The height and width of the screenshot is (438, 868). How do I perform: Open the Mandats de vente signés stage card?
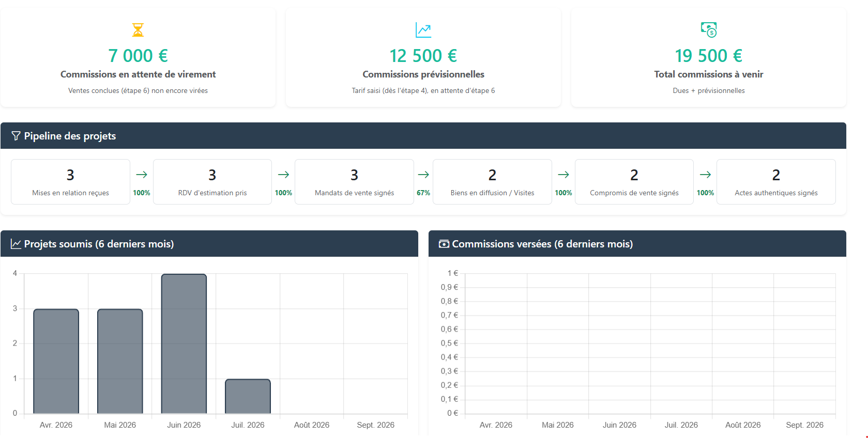[354, 182]
